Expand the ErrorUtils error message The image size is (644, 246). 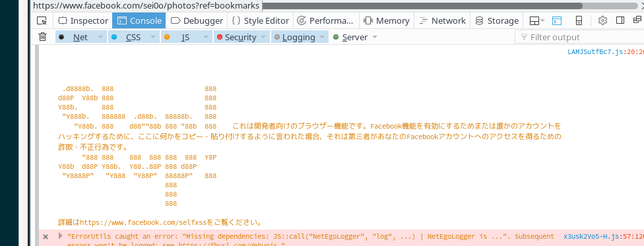pyautogui.click(x=61, y=235)
